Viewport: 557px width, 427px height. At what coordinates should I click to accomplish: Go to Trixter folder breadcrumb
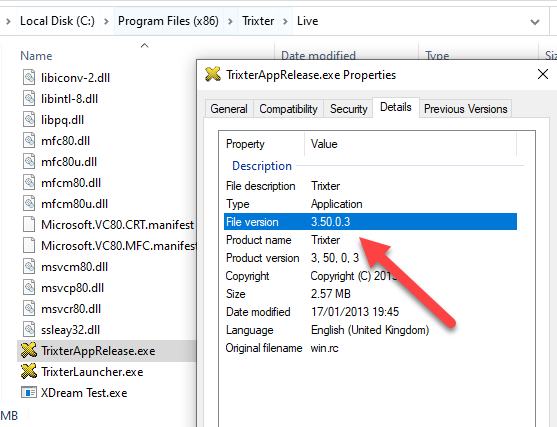click(258, 21)
